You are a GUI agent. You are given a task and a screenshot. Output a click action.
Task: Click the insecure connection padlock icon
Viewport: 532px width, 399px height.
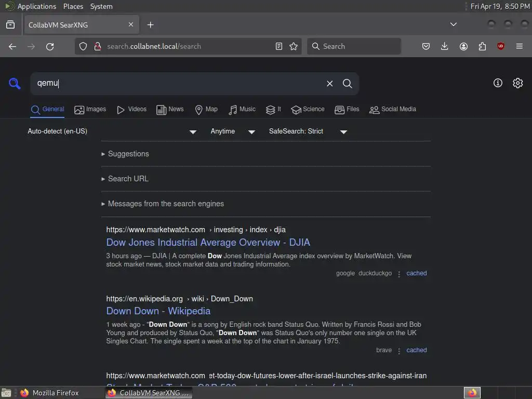point(98,46)
